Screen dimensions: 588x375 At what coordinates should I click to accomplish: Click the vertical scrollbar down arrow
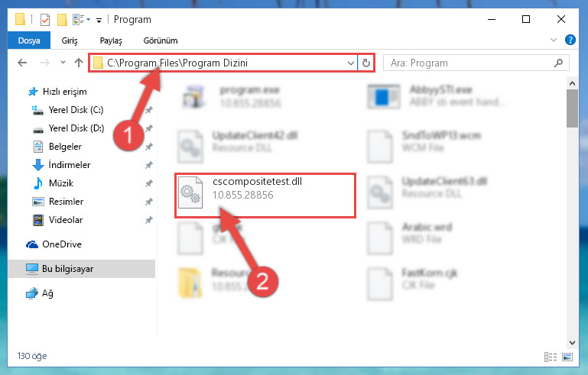click(x=572, y=343)
